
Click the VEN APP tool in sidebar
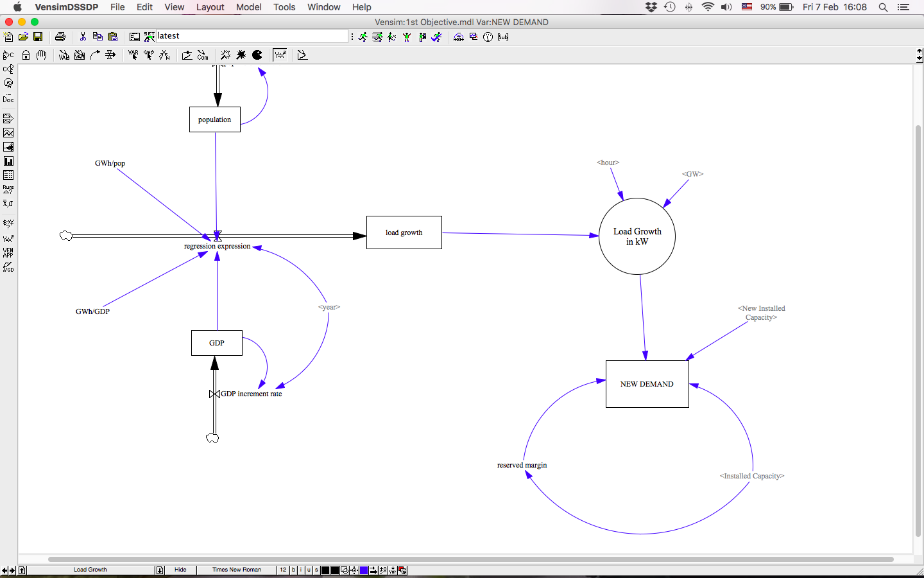click(x=8, y=252)
